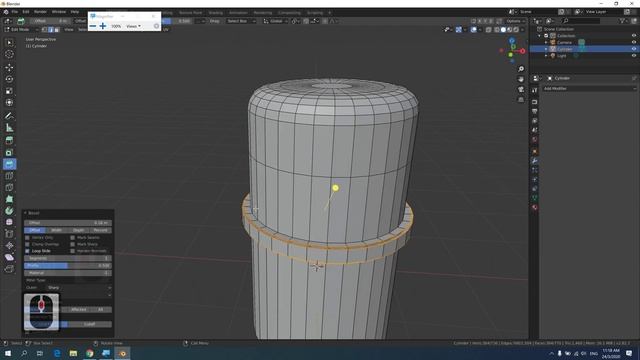640x360 pixels.
Task: Open the Object properties tab icon
Action: (535, 151)
